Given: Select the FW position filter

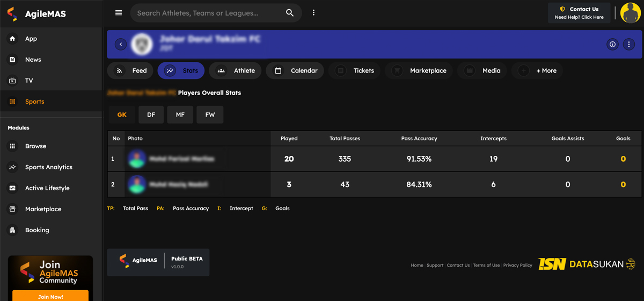Looking at the screenshot, I should [210, 114].
